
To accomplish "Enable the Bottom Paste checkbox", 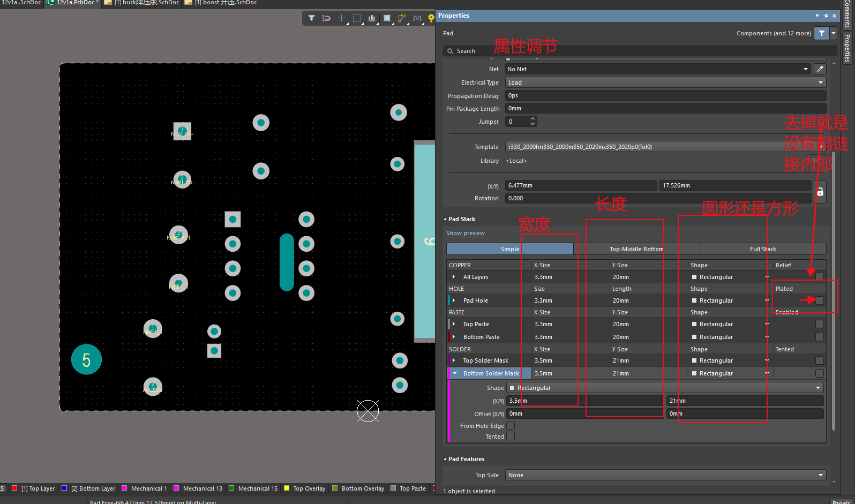I will 819,337.
